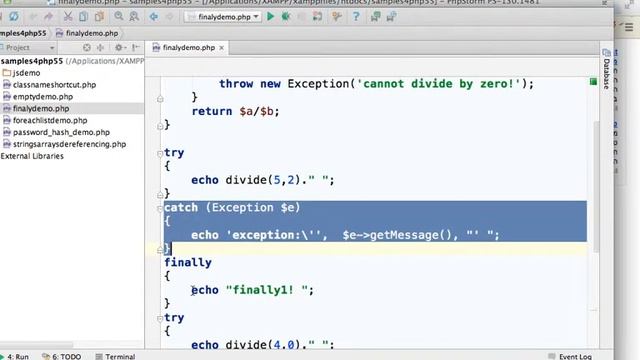
Task: Click the Scroll from Source target icon
Action: (x=87, y=48)
